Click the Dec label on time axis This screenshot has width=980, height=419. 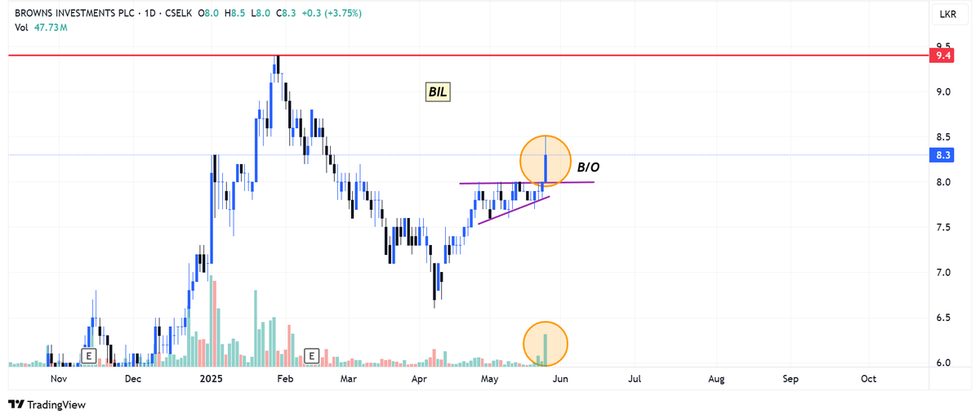click(x=133, y=379)
